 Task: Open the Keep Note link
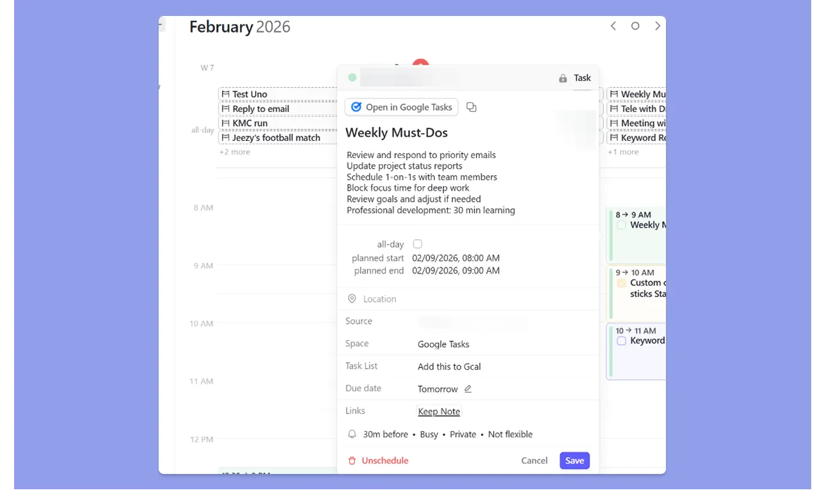(x=438, y=411)
